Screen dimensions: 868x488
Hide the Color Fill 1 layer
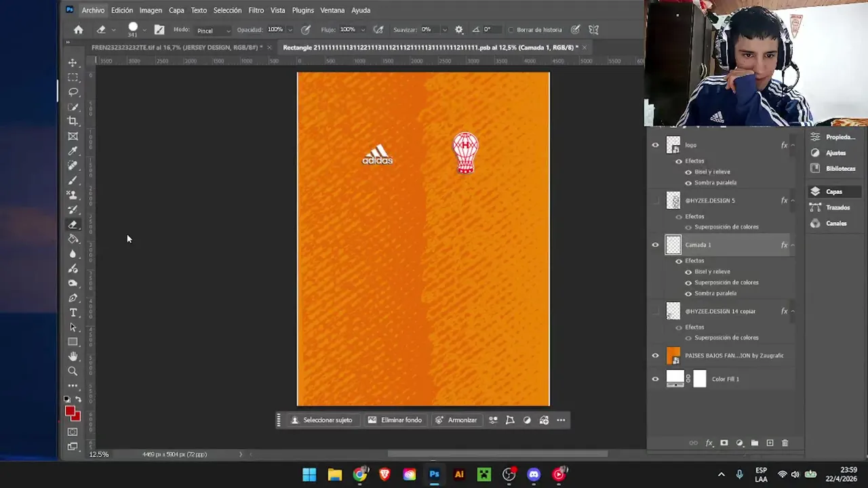(655, 379)
